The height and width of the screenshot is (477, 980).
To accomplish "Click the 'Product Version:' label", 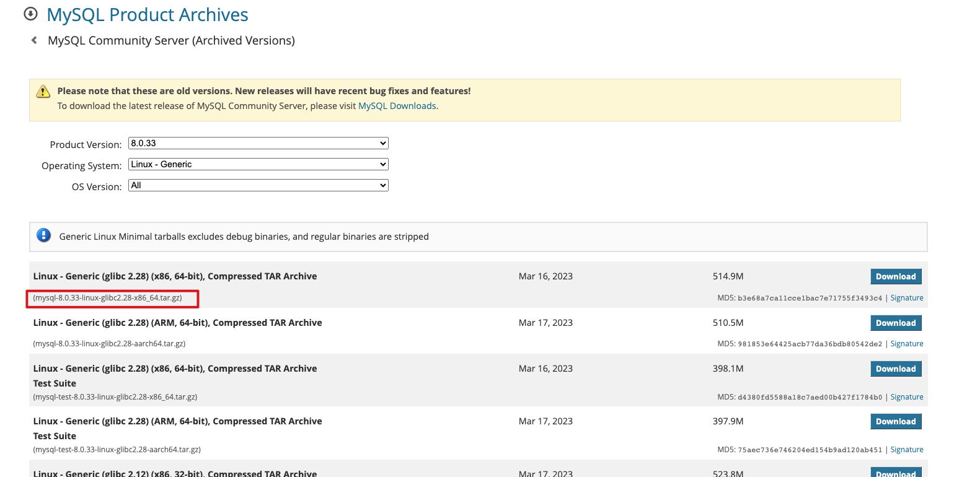I will [86, 144].
